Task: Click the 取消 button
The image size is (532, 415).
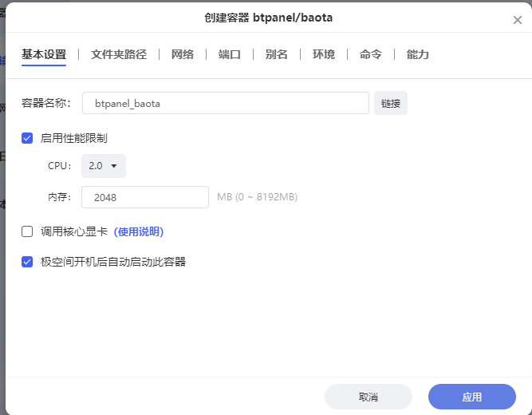Action: click(x=368, y=397)
